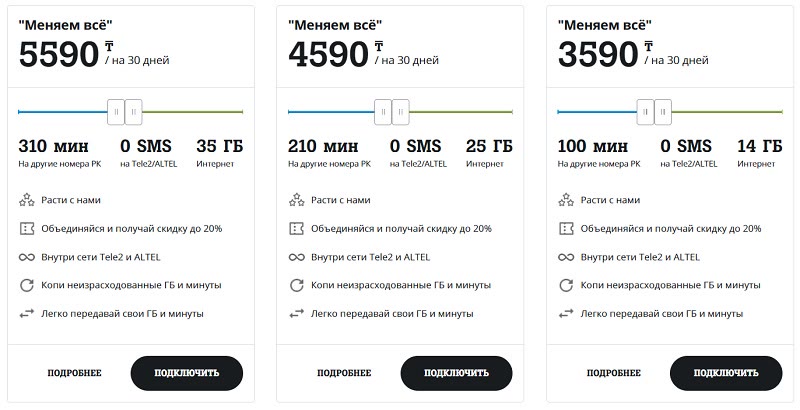
Task: Click the stars icon in the 5590 plan
Action: coord(27,200)
